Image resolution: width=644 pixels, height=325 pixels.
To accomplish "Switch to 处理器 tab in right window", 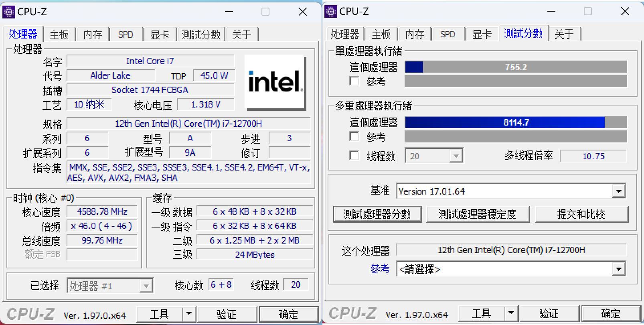I will click(x=345, y=35).
